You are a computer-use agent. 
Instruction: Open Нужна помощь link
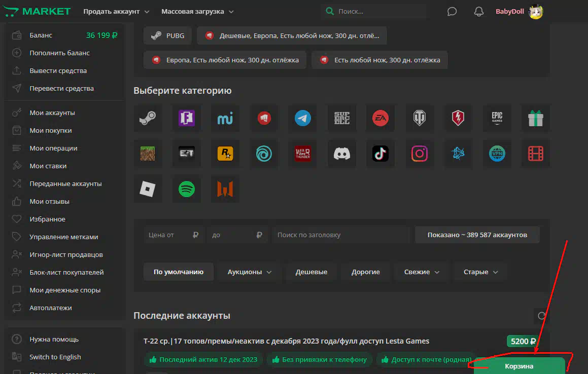[x=54, y=340]
